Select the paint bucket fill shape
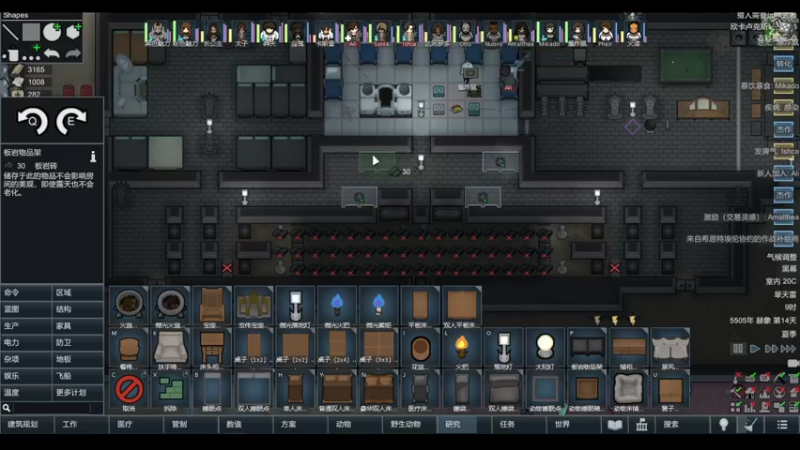The image size is (800, 450). tap(12, 53)
